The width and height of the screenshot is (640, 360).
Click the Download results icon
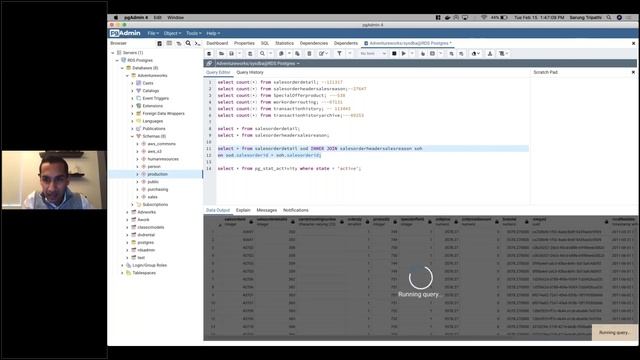490,53
